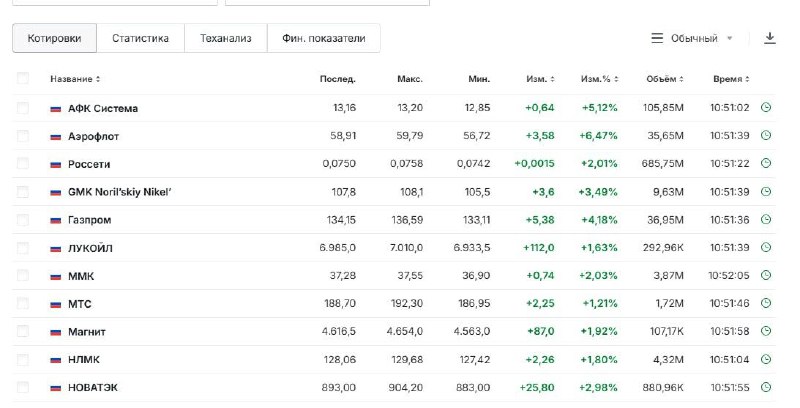Select the НОВАТЭК row checkbox

23,387
